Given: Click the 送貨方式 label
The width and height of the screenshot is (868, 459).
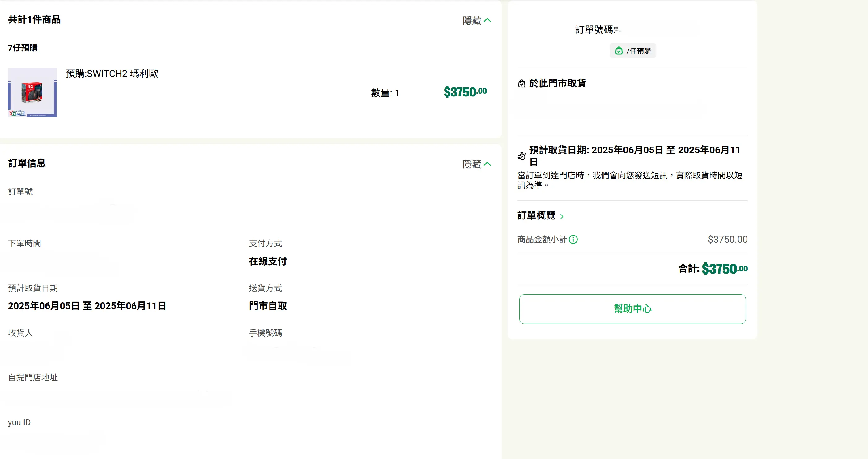Looking at the screenshot, I should click(266, 288).
